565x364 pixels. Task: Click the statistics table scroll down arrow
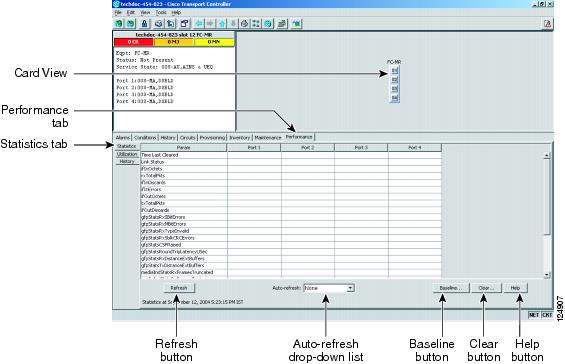coord(547,275)
